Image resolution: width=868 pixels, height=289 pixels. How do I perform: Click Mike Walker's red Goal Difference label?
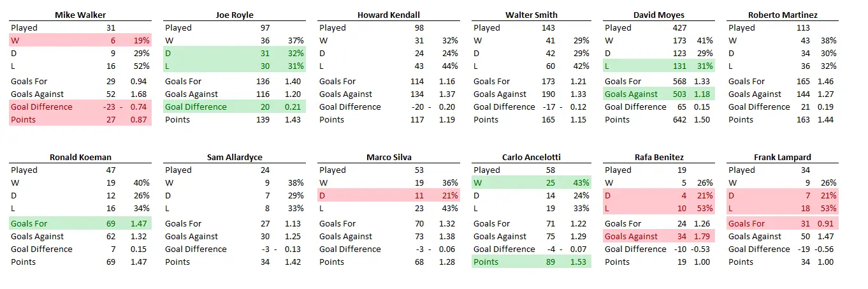(x=41, y=107)
